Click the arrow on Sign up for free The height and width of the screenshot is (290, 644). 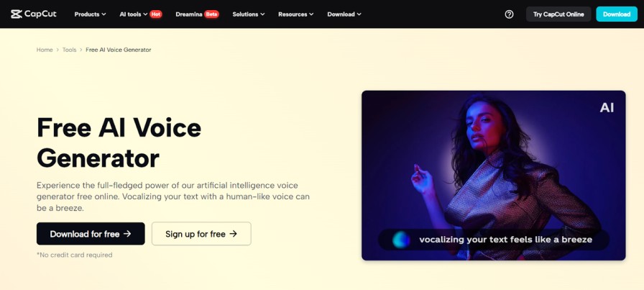233,234
